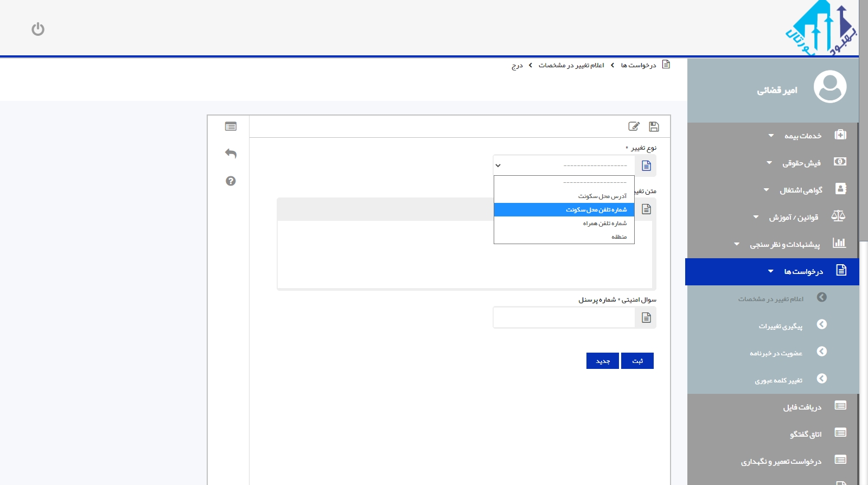
Task: Open the list view icon in side panel
Action: tap(231, 126)
